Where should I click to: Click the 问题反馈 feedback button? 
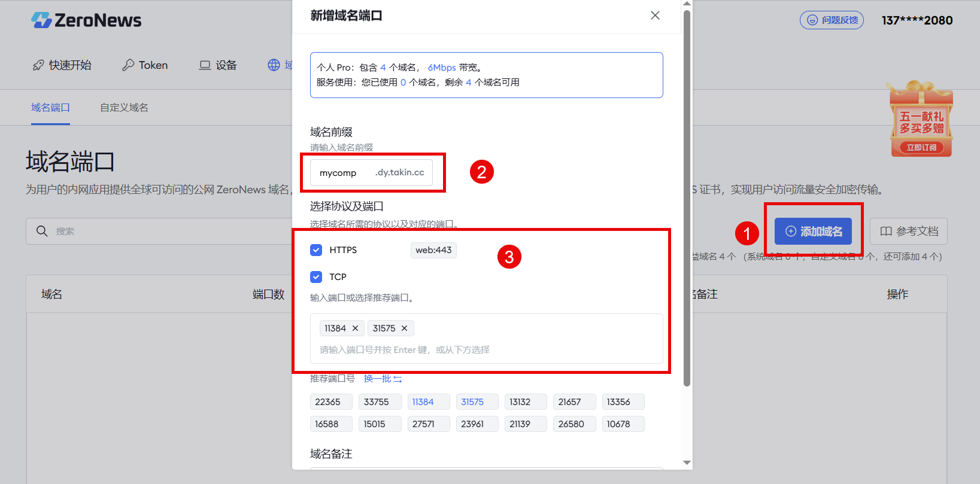(x=832, y=20)
